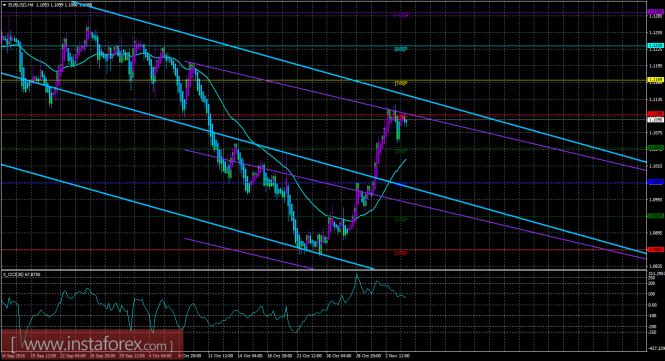
Task: Select the 28 Oct 20:00 time axis label
Action: [368, 356]
